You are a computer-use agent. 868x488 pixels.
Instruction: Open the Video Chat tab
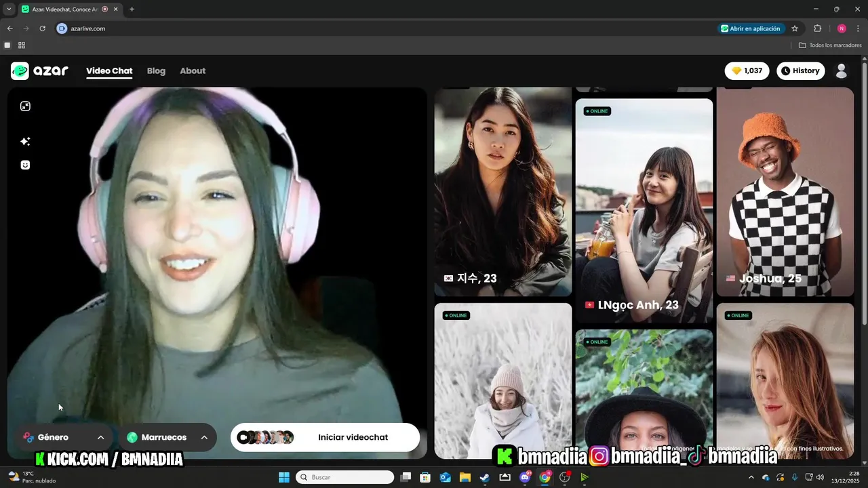(x=109, y=70)
